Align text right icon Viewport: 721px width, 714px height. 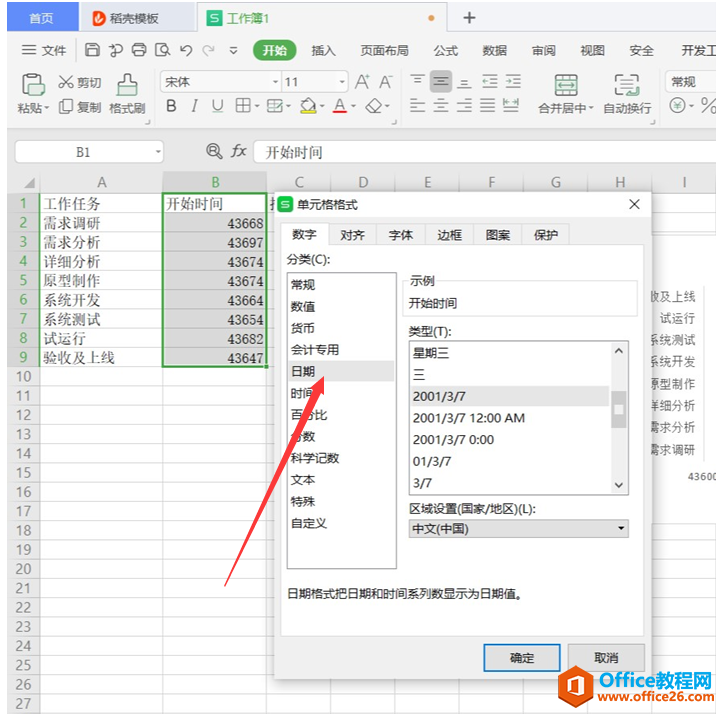click(x=464, y=105)
